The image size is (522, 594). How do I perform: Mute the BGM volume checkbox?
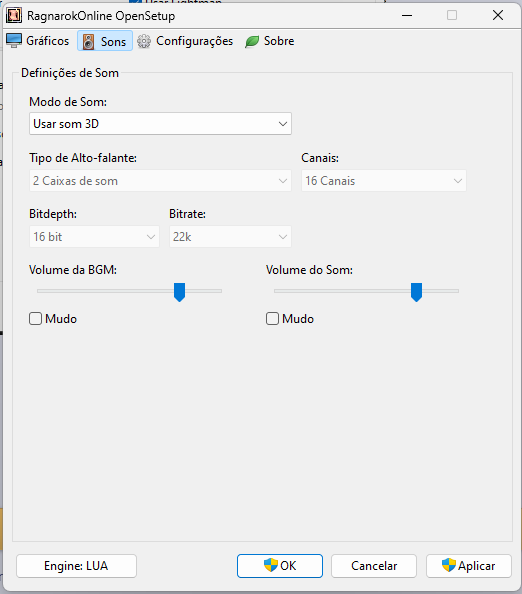click(36, 319)
